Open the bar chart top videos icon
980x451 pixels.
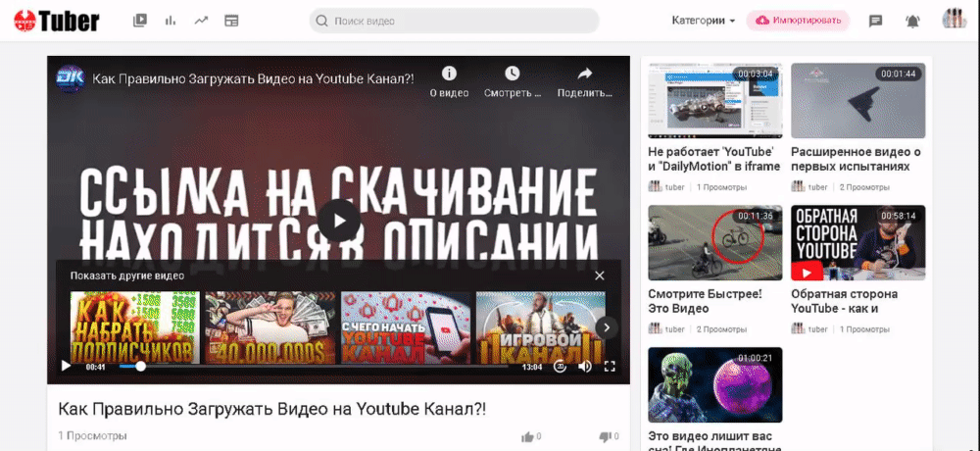click(170, 21)
